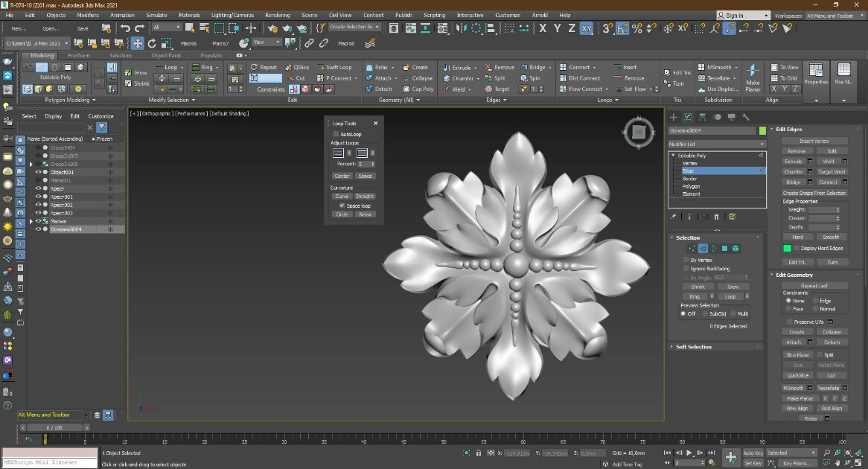868x469 pixels.
Task: Open the Utilities wrench tab
Action: (746, 117)
